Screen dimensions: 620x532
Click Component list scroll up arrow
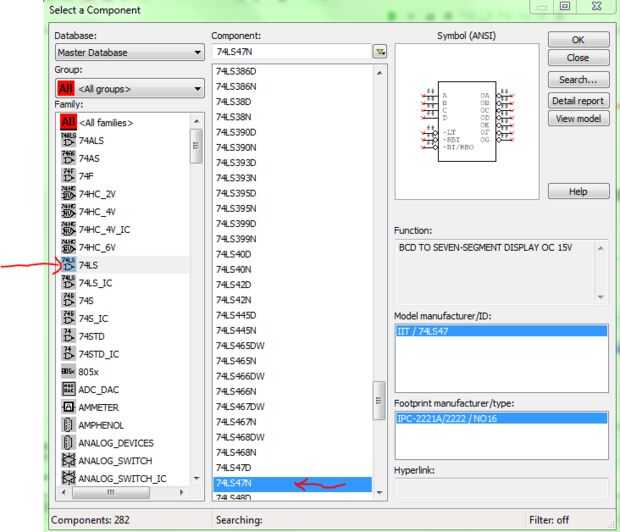(x=379, y=73)
